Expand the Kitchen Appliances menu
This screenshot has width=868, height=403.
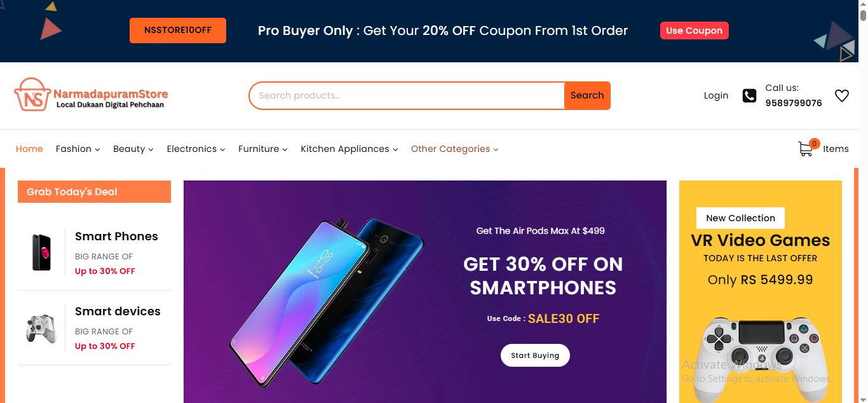[349, 149]
